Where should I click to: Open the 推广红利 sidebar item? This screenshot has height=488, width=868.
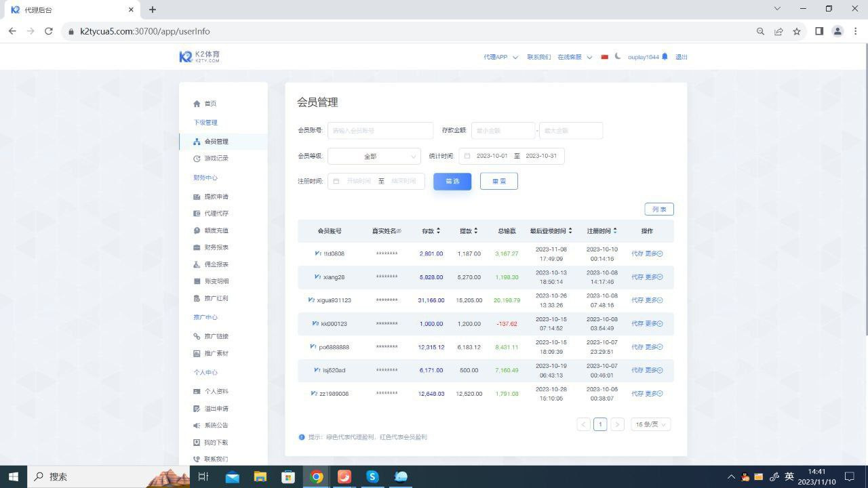click(x=216, y=298)
